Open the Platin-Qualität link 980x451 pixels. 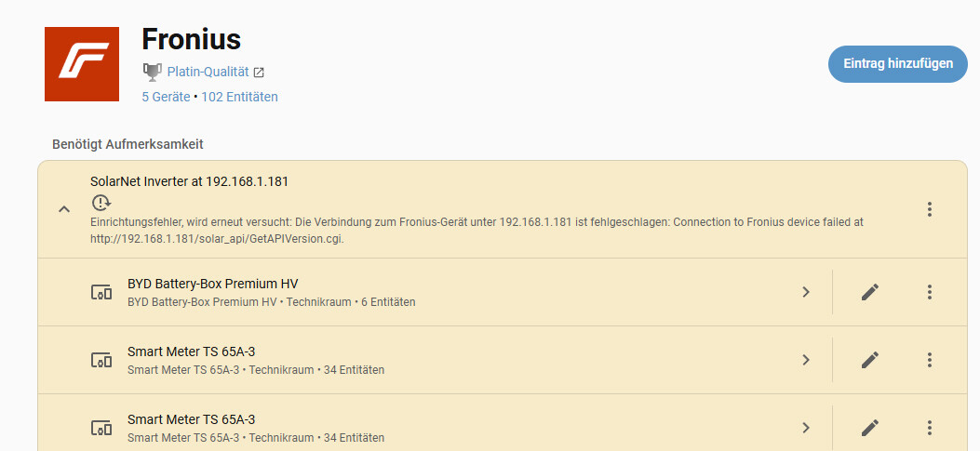[x=208, y=72]
